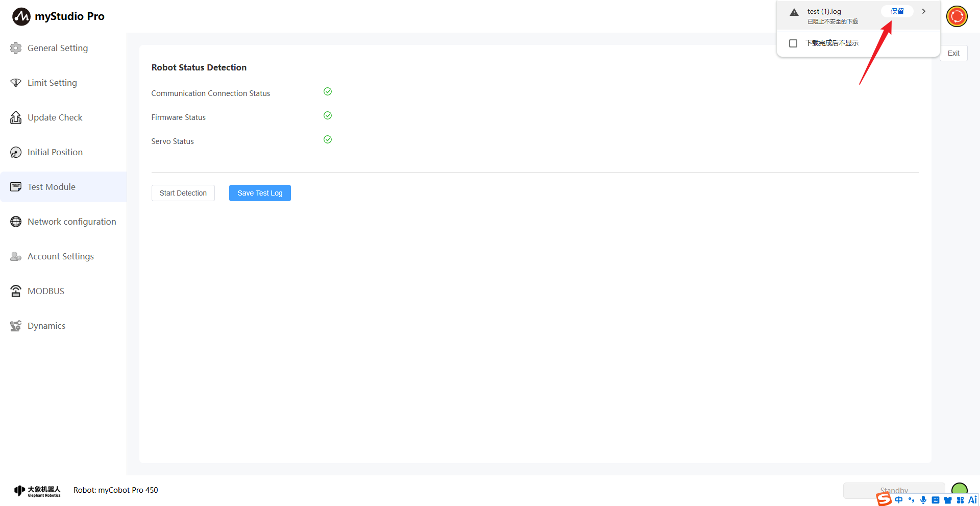Click the green Communication Connection Status checkmark
The height and width of the screenshot is (506, 980).
328,91
